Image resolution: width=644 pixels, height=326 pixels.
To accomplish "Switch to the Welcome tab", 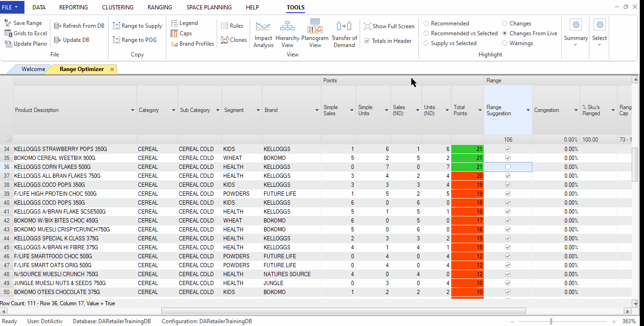I will tap(33, 69).
